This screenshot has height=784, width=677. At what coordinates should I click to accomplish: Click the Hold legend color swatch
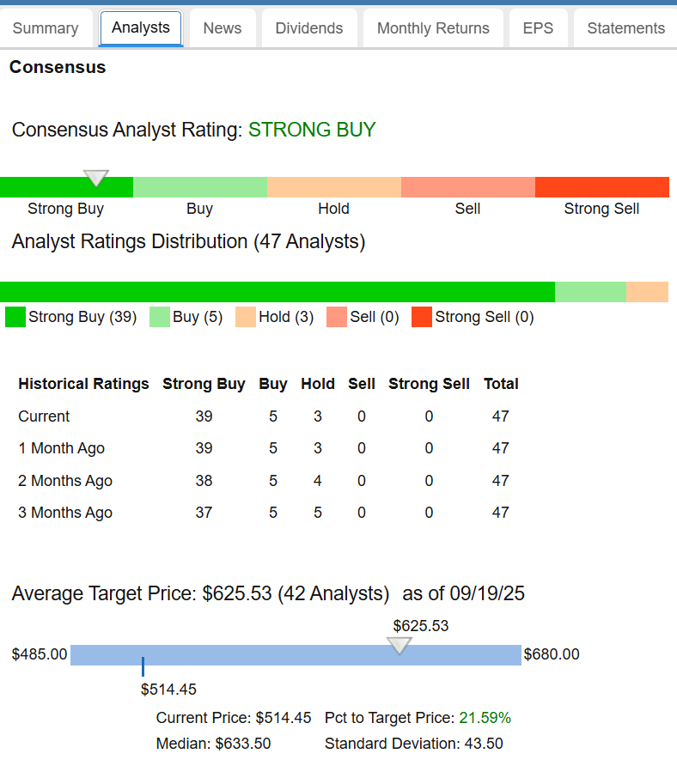pyautogui.click(x=246, y=317)
